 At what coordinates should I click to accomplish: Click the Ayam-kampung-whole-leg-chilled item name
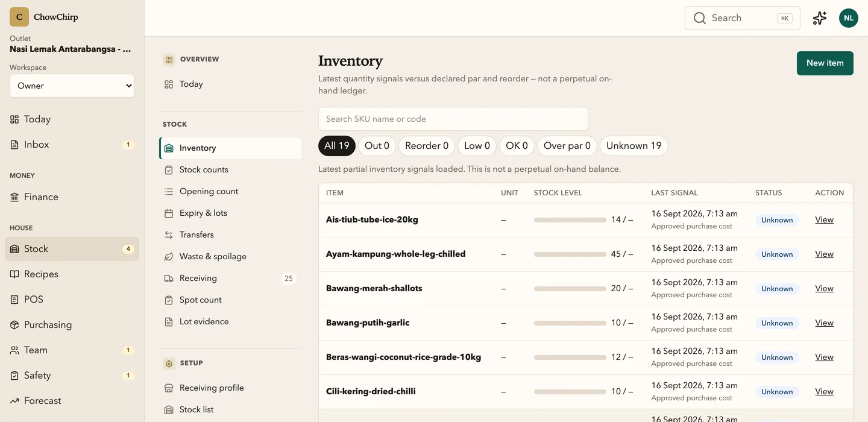395,254
